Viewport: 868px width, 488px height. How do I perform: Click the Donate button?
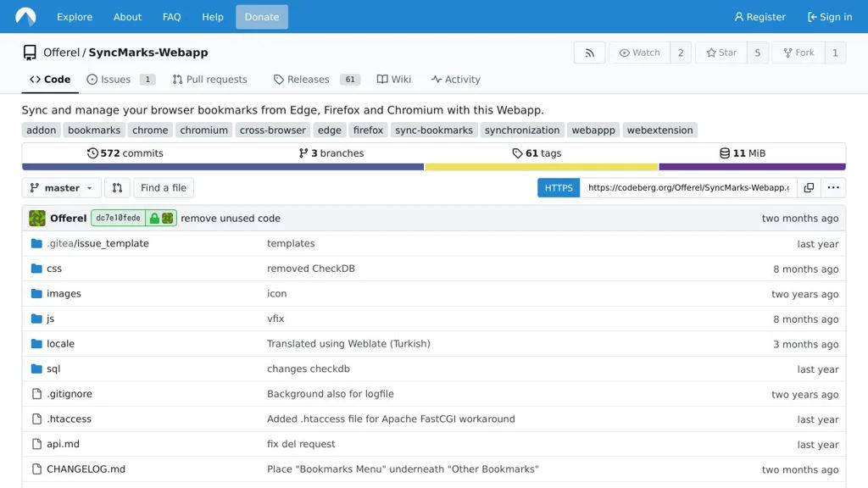(x=261, y=17)
